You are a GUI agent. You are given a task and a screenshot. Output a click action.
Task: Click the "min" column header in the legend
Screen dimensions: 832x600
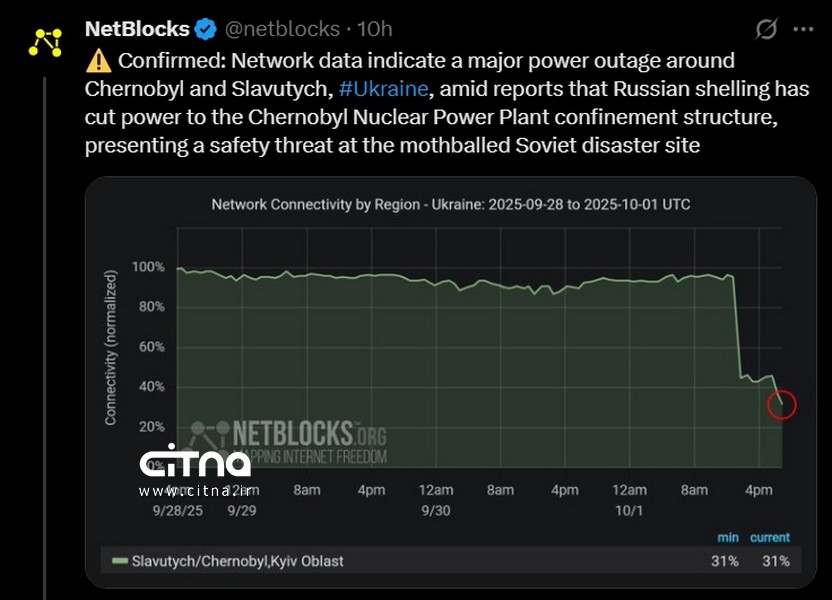pyautogui.click(x=727, y=537)
